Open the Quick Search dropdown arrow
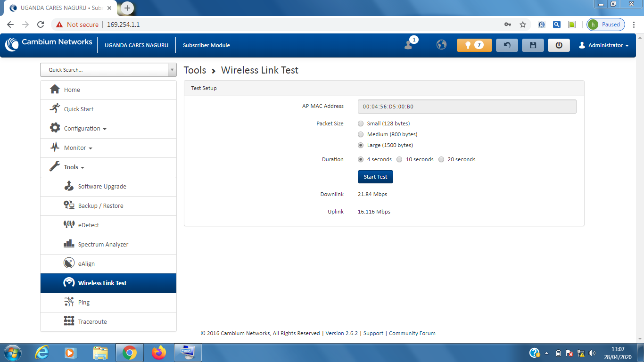 click(172, 70)
